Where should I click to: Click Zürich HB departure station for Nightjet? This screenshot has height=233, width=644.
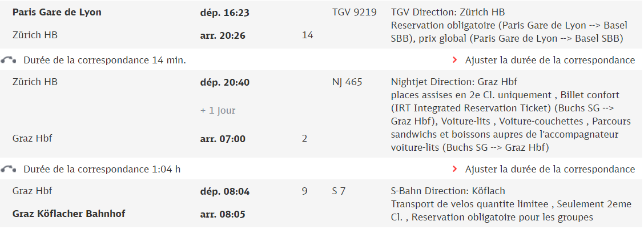35,82
